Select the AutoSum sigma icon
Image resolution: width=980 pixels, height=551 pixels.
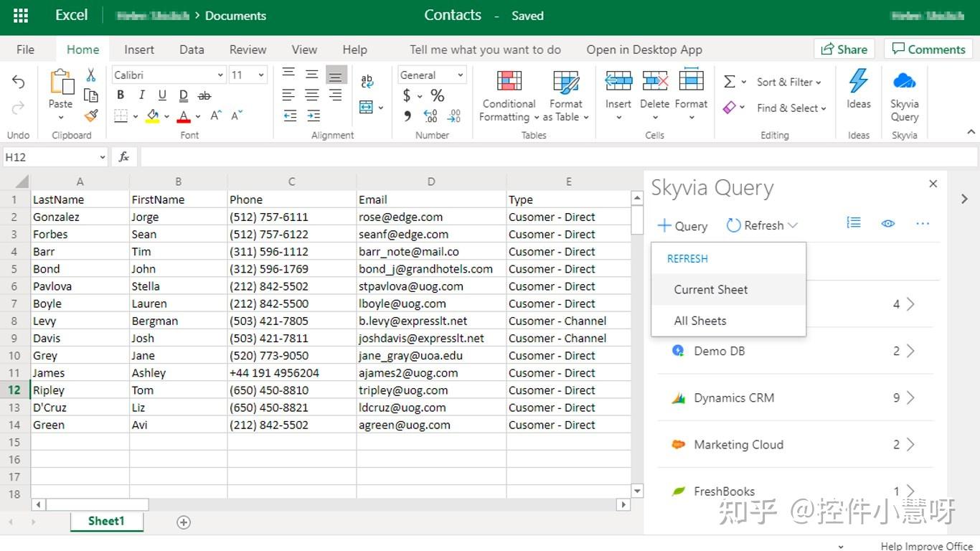(731, 81)
